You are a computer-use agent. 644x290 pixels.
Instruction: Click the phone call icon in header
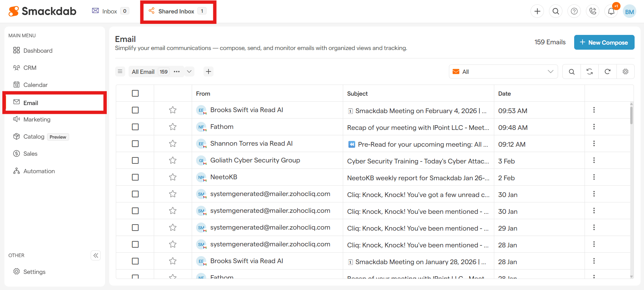[x=593, y=11]
